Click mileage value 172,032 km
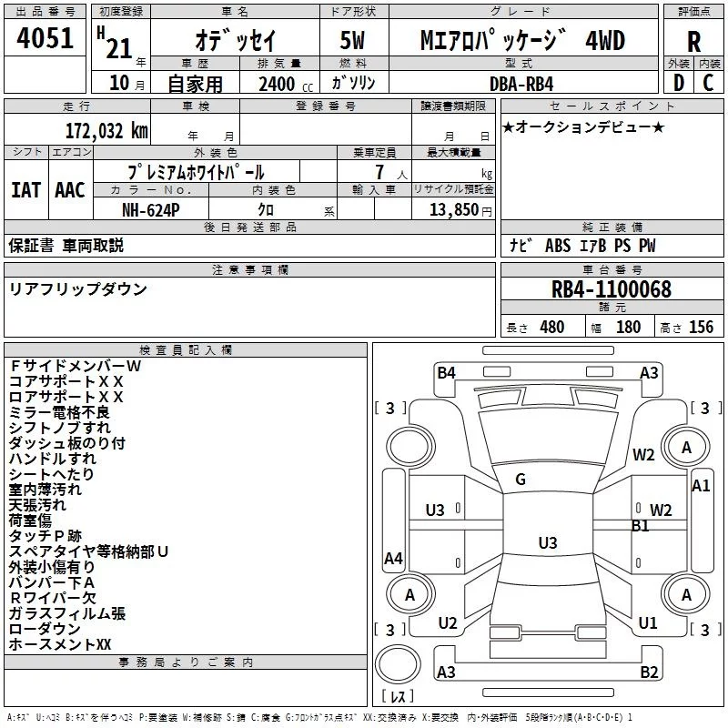Screen dimensions: 728x728 106,131
